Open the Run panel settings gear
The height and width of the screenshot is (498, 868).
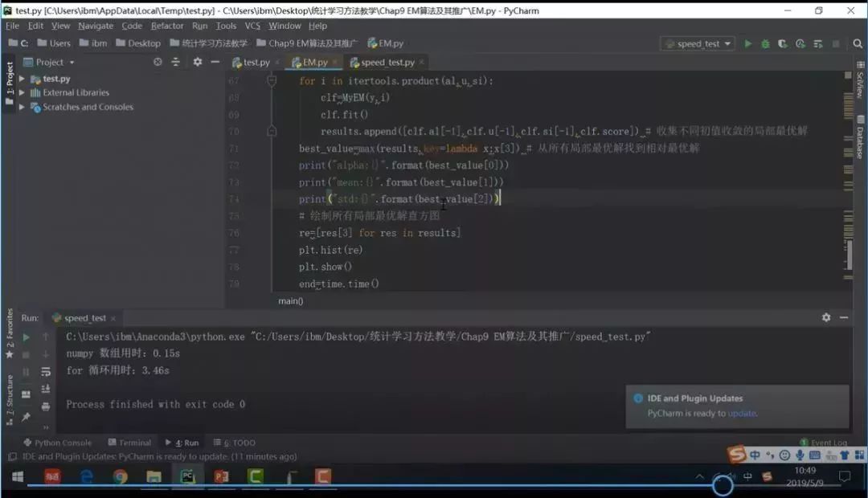(x=826, y=317)
